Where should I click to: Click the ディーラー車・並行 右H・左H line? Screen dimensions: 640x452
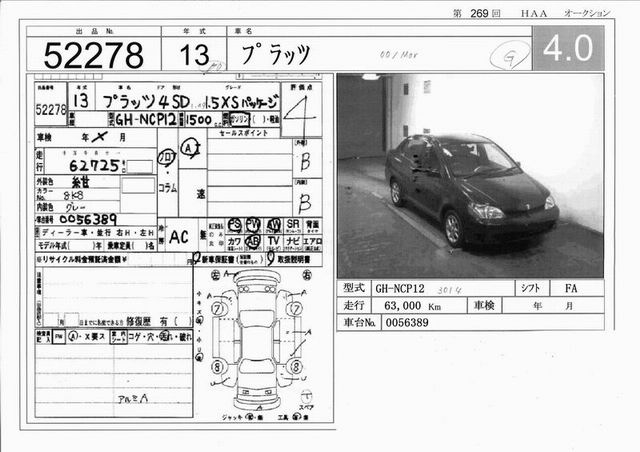98,233
